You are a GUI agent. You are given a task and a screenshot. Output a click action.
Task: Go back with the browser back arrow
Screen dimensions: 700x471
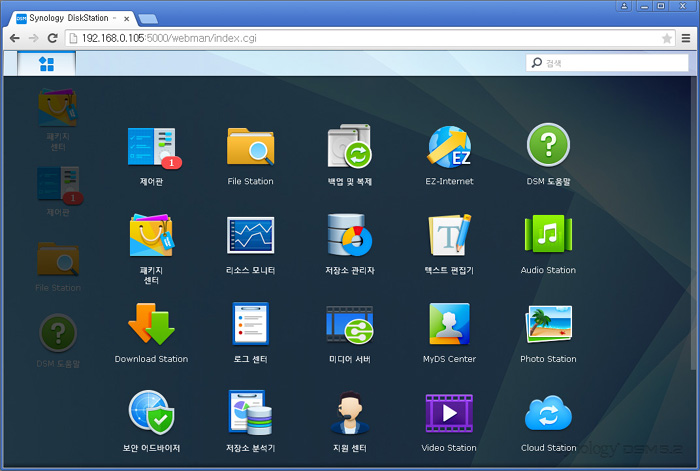pyautogui.click(x=14, y=38)
